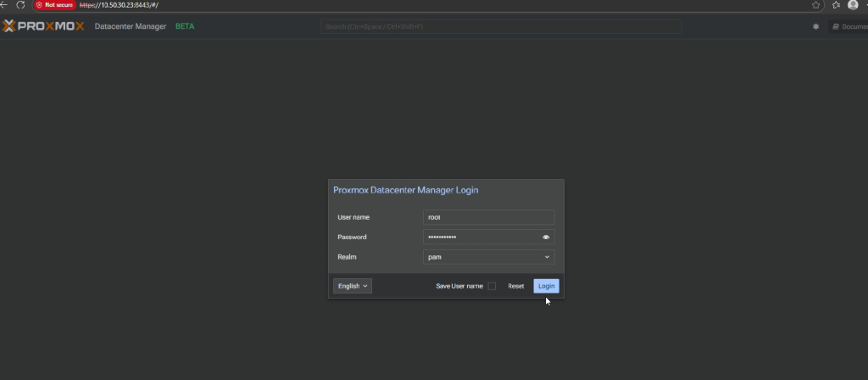The image size is (868, 380).
Task: Click the Not secure site badge
Action: point(55,5)
